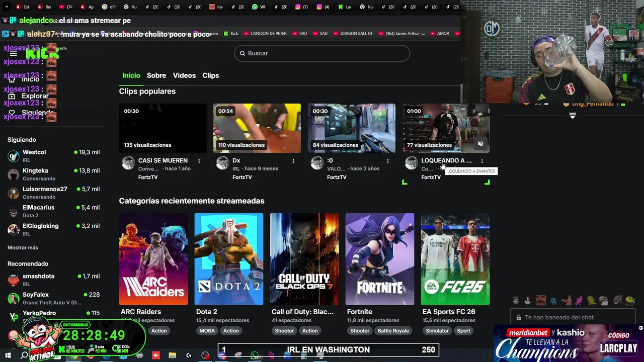Click Shooter tag under Call of Duty
This screenshot has height=362, width=644.
tap(284, 331)
